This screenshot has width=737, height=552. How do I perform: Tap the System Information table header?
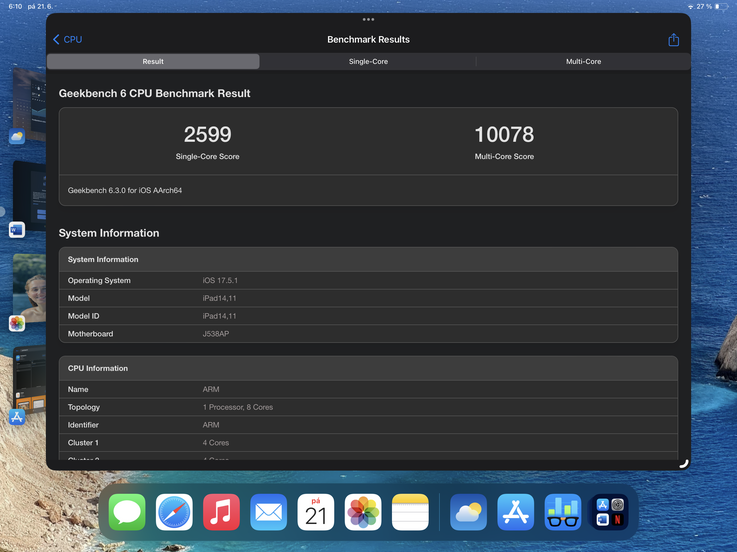pos(368,260)
